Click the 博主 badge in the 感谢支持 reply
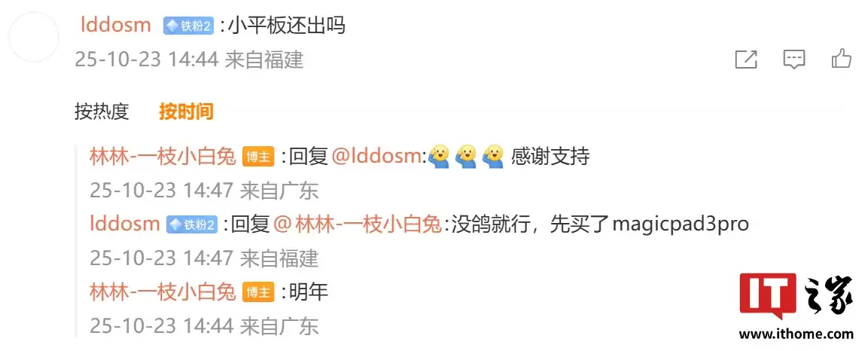The width and height of the screenshot is (868, 351). point(258,157)
